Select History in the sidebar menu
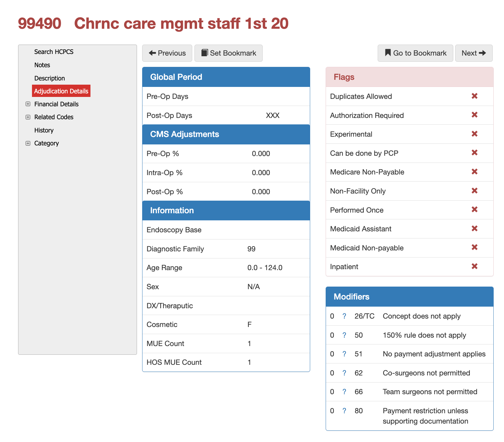Screen dimensions: 504x442 point(44,130)
